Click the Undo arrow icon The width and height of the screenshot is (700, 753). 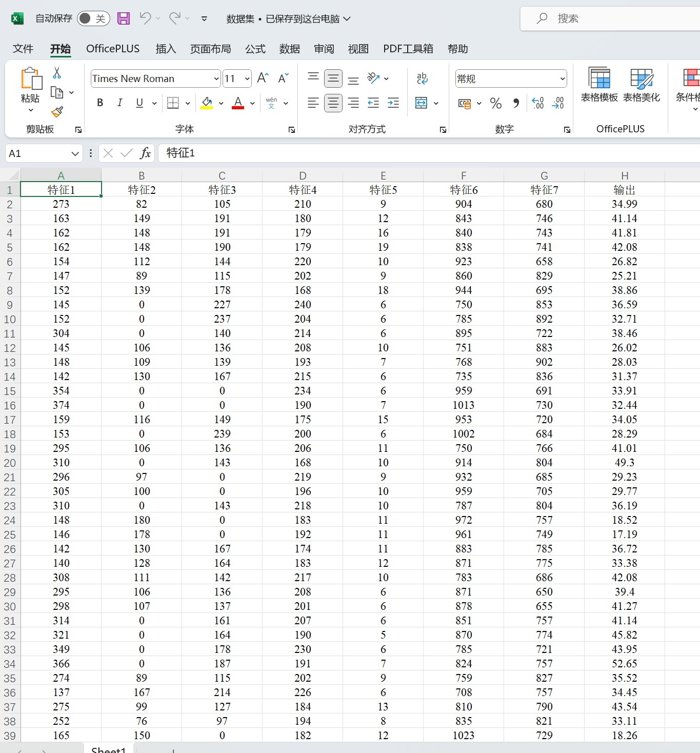pos(145,18)
